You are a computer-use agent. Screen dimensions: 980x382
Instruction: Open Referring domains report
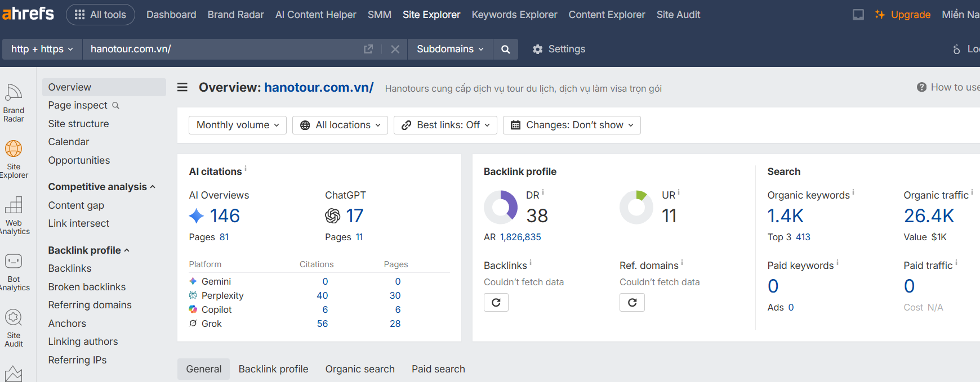point(90,305)
